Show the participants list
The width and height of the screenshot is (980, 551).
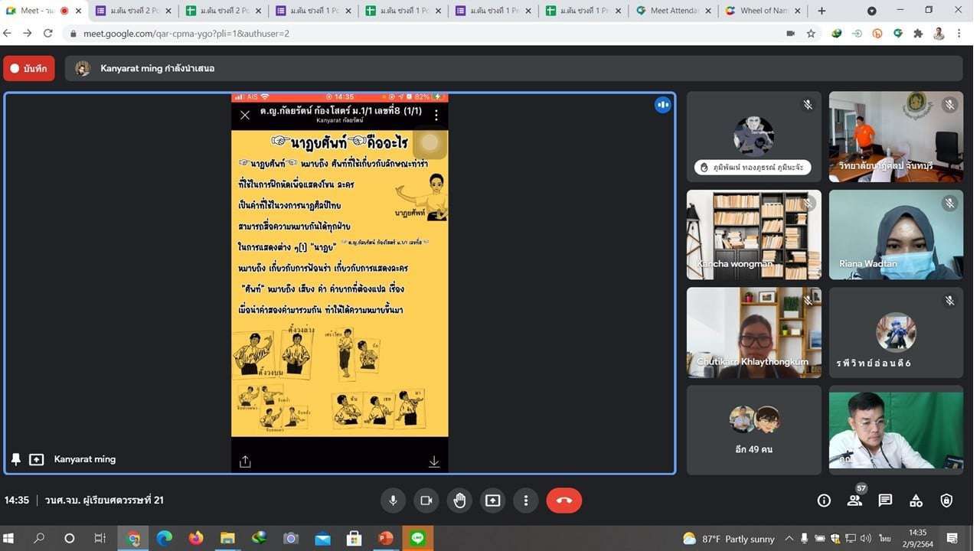(x=854, y=500)
